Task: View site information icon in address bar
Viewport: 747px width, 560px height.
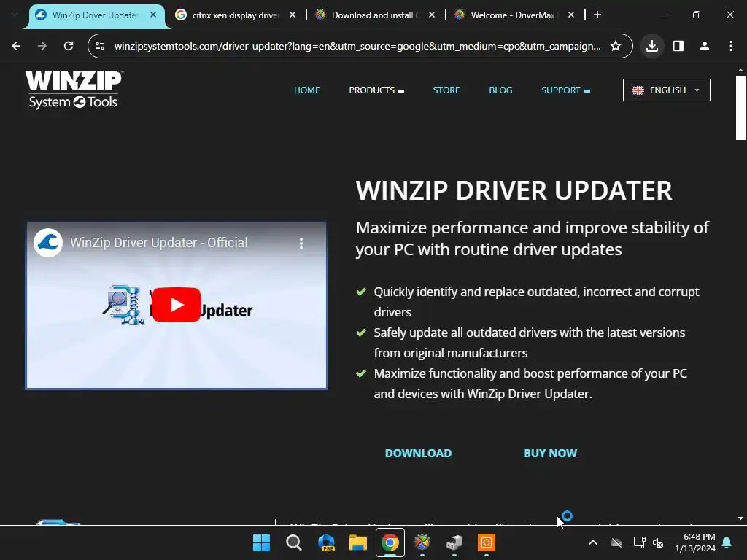Action: pyautogui.click(x=100, y=46)
